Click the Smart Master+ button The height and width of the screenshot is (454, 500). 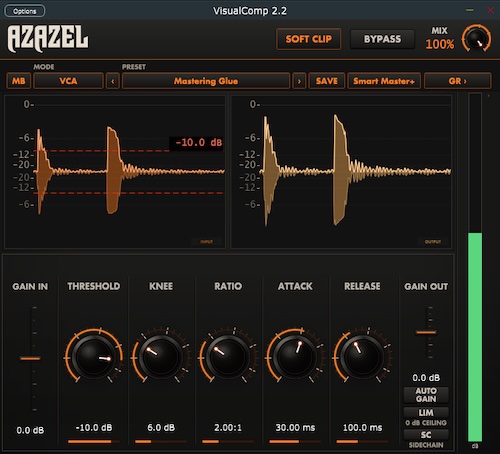[x=384, y=81]
